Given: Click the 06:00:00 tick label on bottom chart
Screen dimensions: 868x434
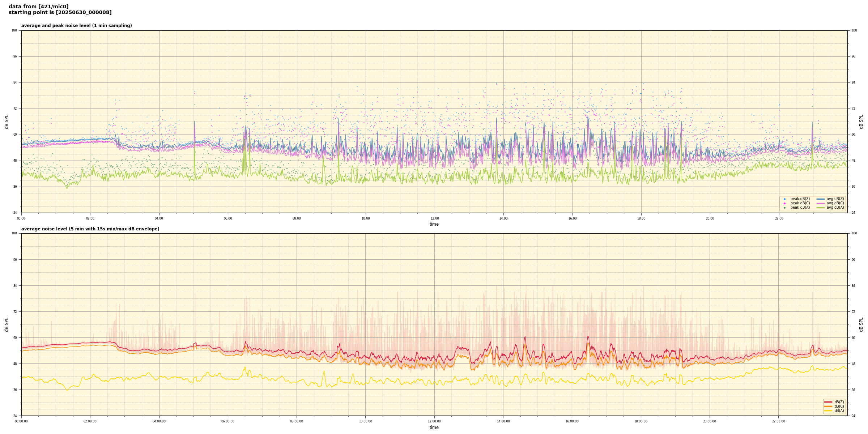Looking at the screenshot, I should pyautogui.click(x=228, y=421).
